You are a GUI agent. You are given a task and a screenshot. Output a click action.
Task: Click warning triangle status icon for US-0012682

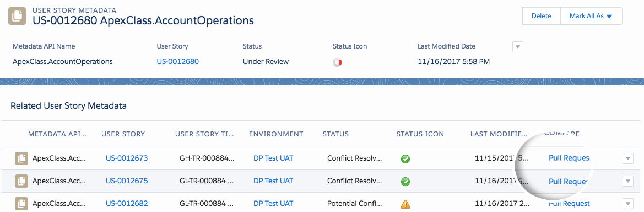pyautogui.click(x=405, y=204)
